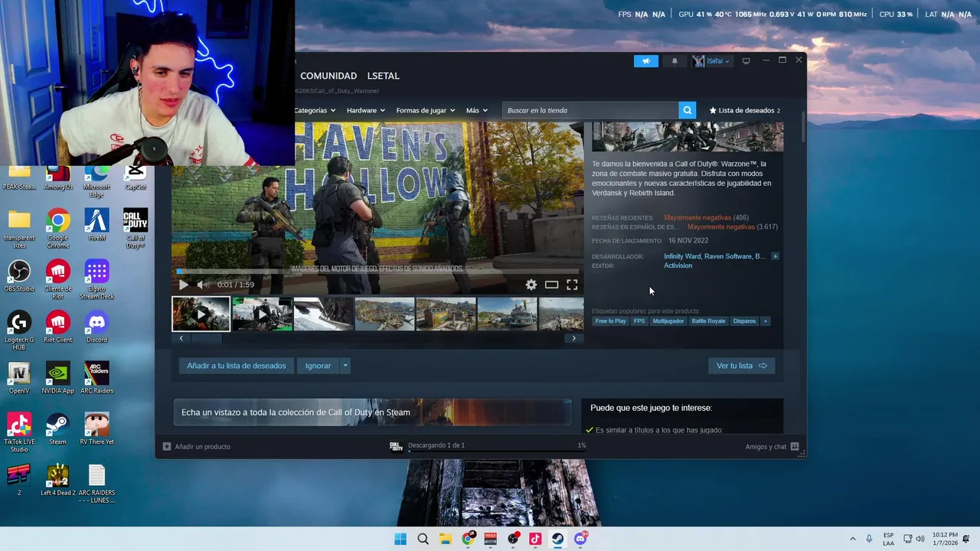This screenshot has height=551, width=980.
Task: Select OBS Studio desktop icon
Action: coord(19,276)
